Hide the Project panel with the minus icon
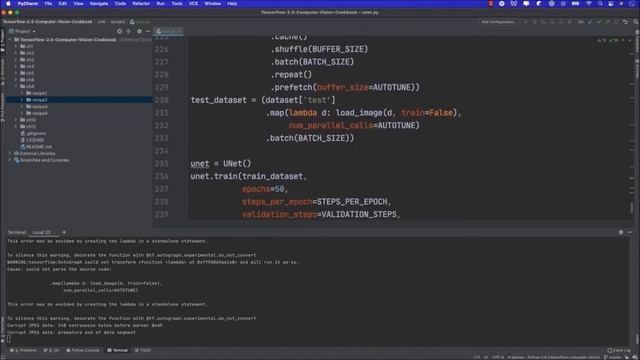 point(148,31)
